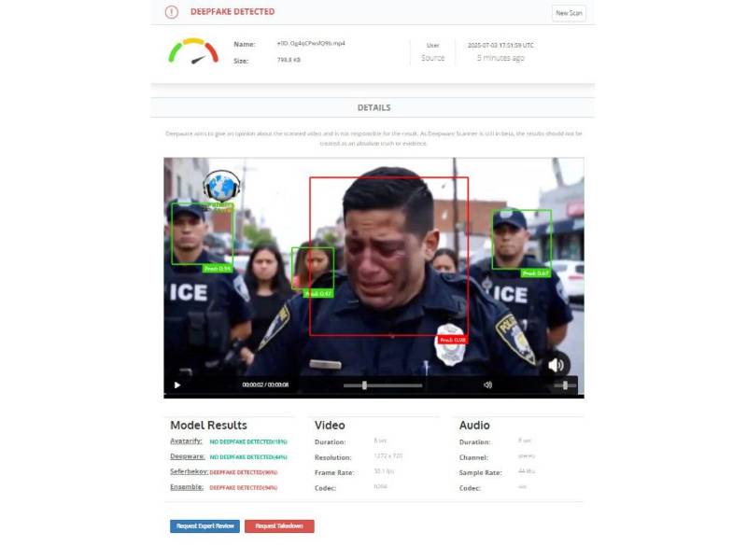Screen dimensions: 747x560
Task: Click the globe headphones logo in video
Action: pos(221,186)
